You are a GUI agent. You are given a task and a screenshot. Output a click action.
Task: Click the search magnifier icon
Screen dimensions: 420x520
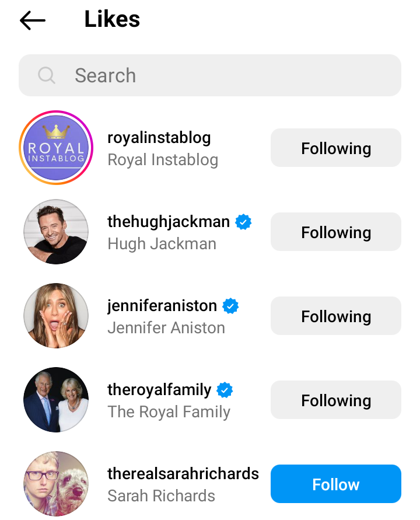[46, 75]
